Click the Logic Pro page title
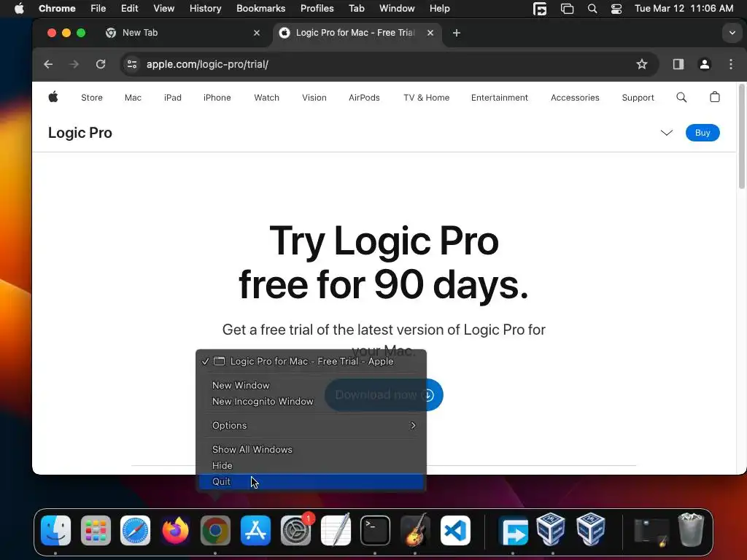 pyautogui.click(x=80, y=133)
